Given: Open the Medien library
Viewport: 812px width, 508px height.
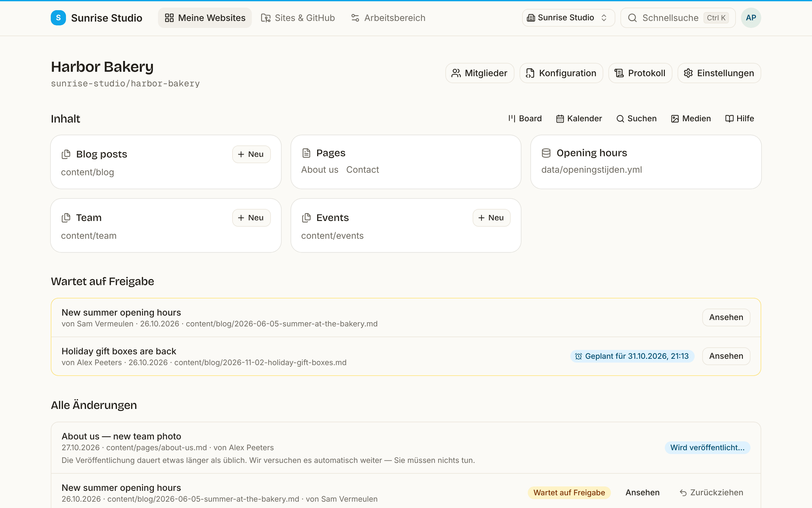Looking at the screenshot, I should (691, 119).
